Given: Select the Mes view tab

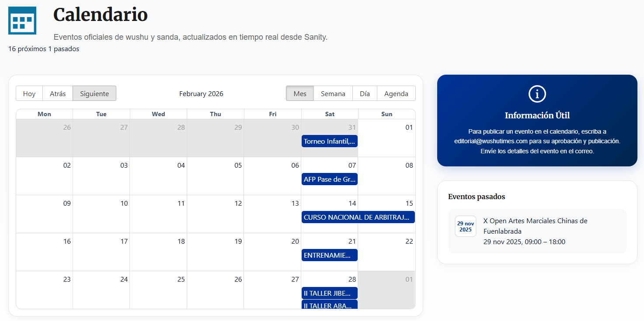Looking at the screenshot, I should click(299, 93).
